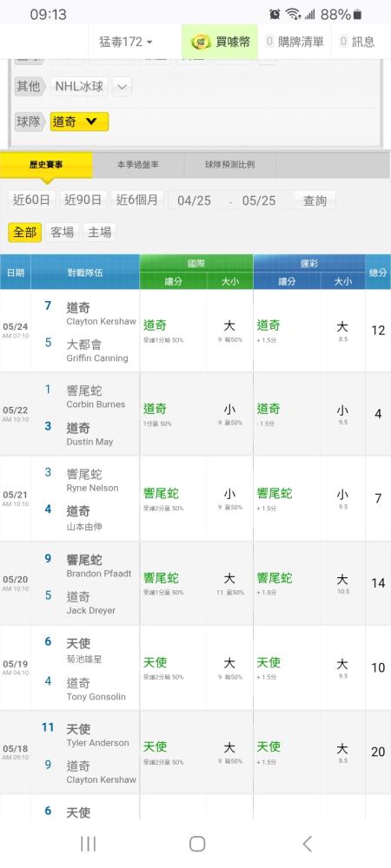Viewport: 391px width, 868px height.
Task: Click the 運彩 column group header
Action: click(309, 264)
